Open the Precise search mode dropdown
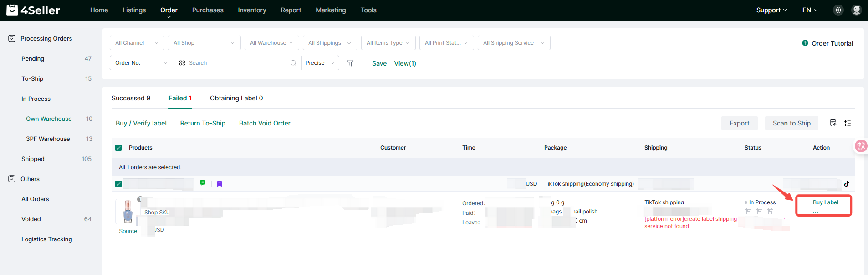Viewport: 868px width, 275px height. pyautogui.click(x=320, y=63)
